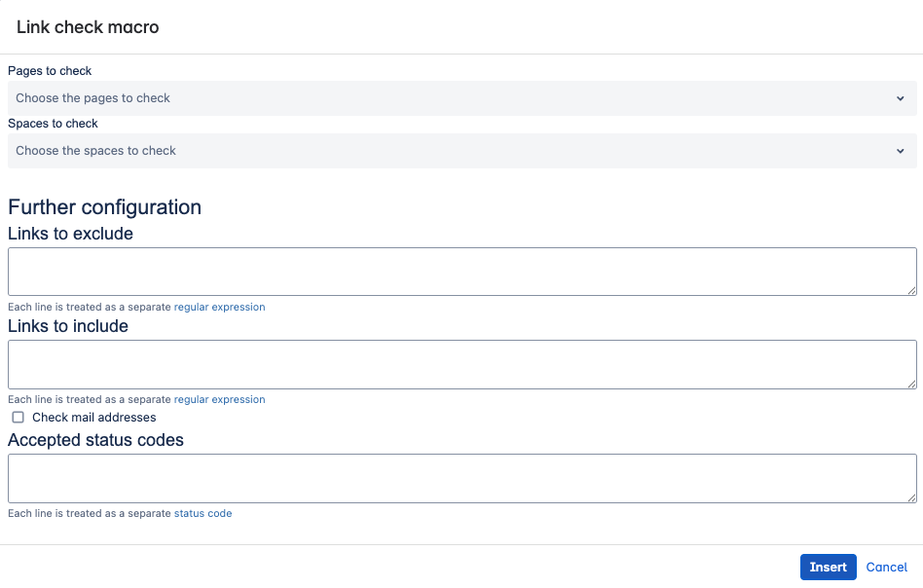
Task: Click the chevron arrow in Spaces to check
Action: tap(901, 151)
